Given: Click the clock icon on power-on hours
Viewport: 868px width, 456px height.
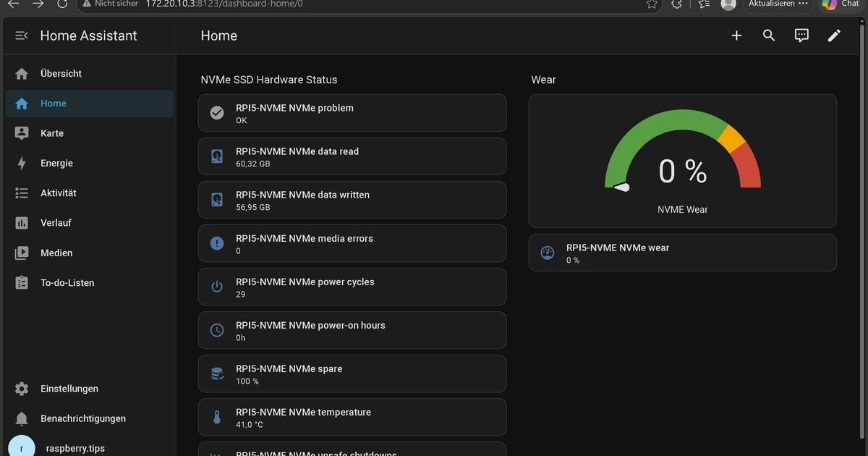Looking at the screenshot, I should [217, 330].
